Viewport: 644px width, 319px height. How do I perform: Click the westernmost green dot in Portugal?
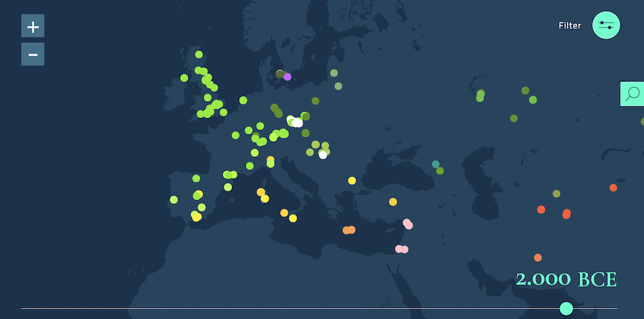pos(173,200)
